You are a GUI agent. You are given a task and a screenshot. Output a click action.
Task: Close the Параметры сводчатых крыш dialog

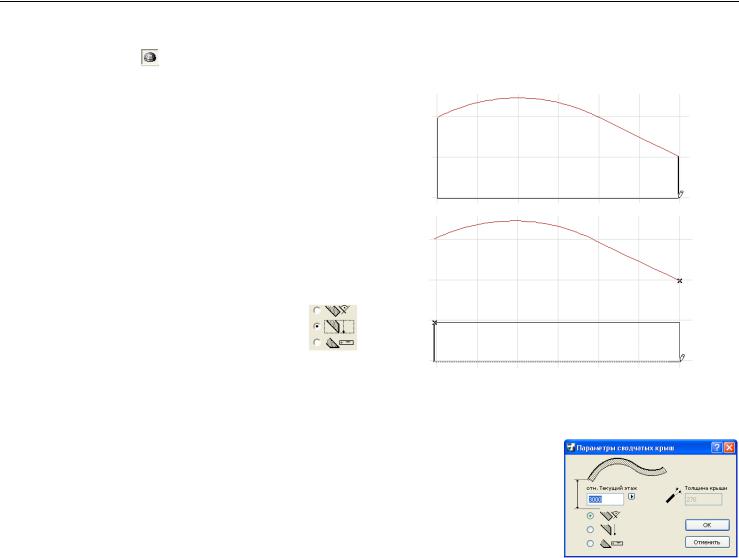[x=729, y=447]
